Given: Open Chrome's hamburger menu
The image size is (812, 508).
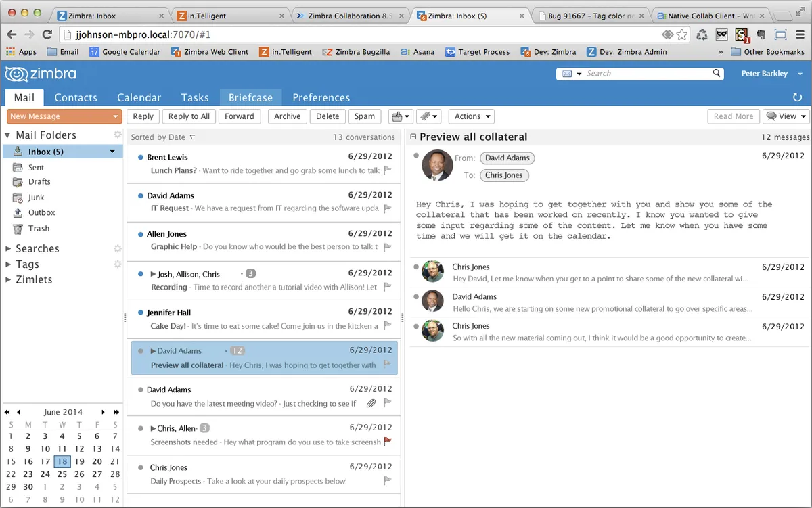Looking at the screenshot, I should [x=800, y=34].
